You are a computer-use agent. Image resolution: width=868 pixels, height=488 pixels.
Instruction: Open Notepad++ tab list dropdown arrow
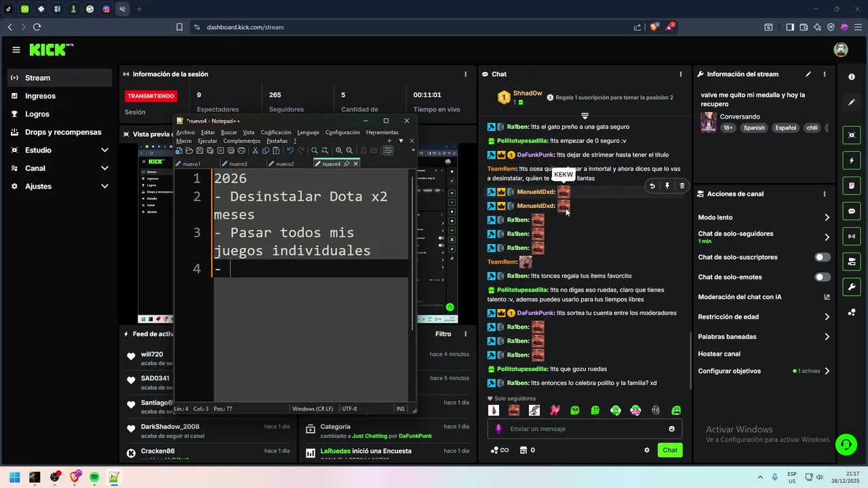coord(401,141)
